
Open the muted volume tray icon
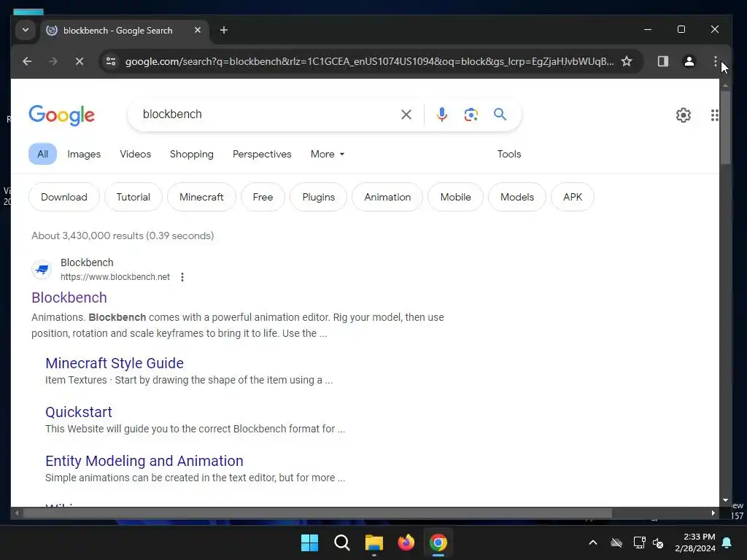click(659, 542)
